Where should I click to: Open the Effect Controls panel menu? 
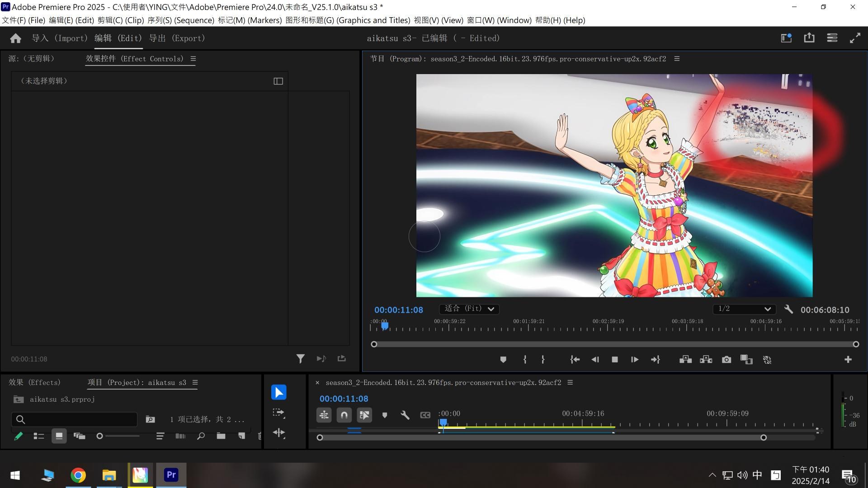coord(193,59)
